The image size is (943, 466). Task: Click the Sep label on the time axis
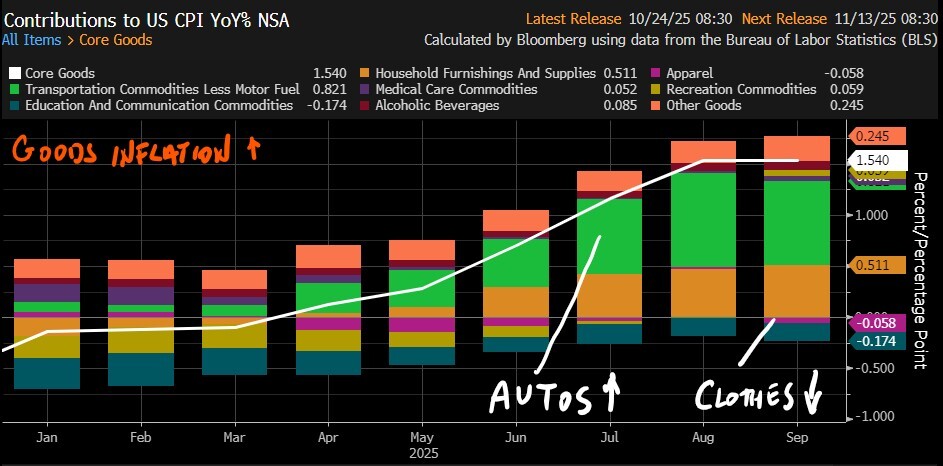(x=796, y=437)
